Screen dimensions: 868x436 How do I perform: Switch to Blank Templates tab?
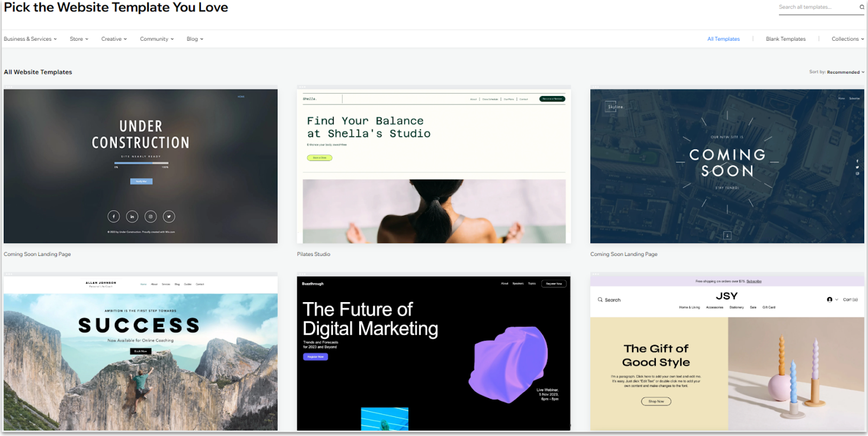786,39
